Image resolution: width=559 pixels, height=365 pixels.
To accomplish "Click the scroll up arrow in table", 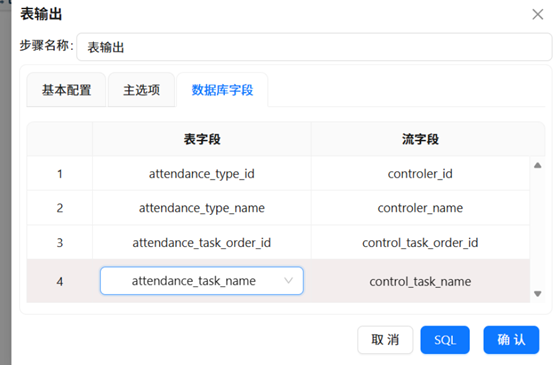I will pos(538,165).
